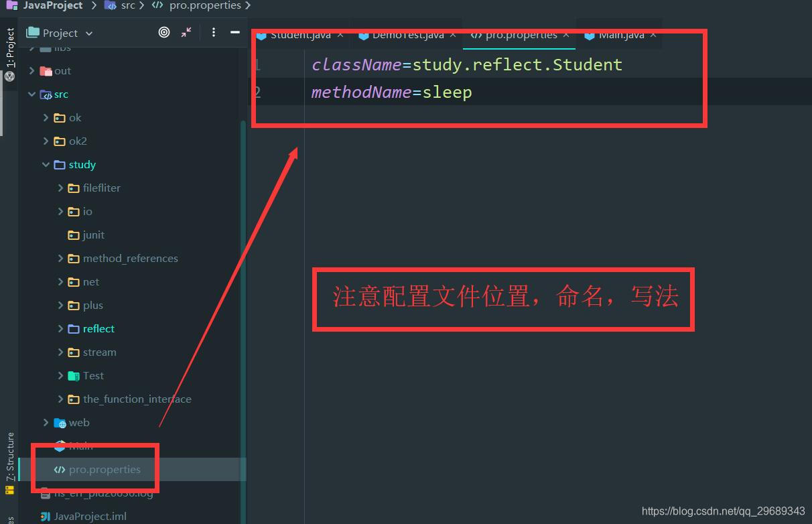The height and width of the screenshot is (524, 812).
Task: Expand the filefliter package
Action: point(60,188)
